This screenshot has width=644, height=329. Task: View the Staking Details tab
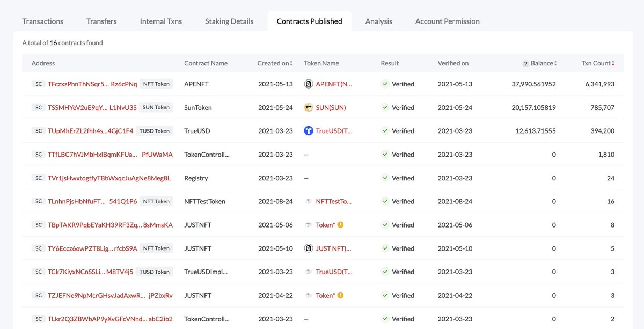pyautogui.click(x=229, y=21)
